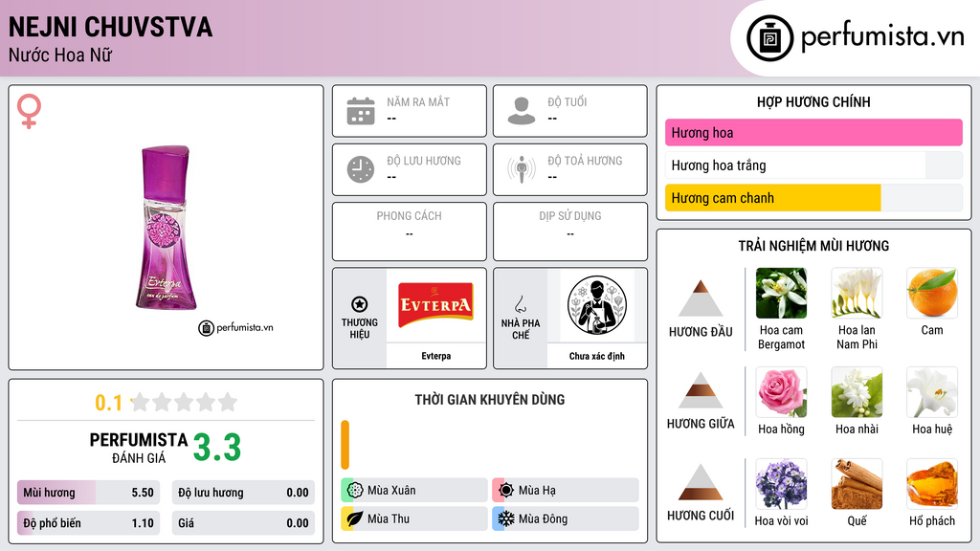The height and width of the screenshot is (551, 980).
Task: Click the perfumista.vn bottle logo icon
Action: tap(769, 38)
